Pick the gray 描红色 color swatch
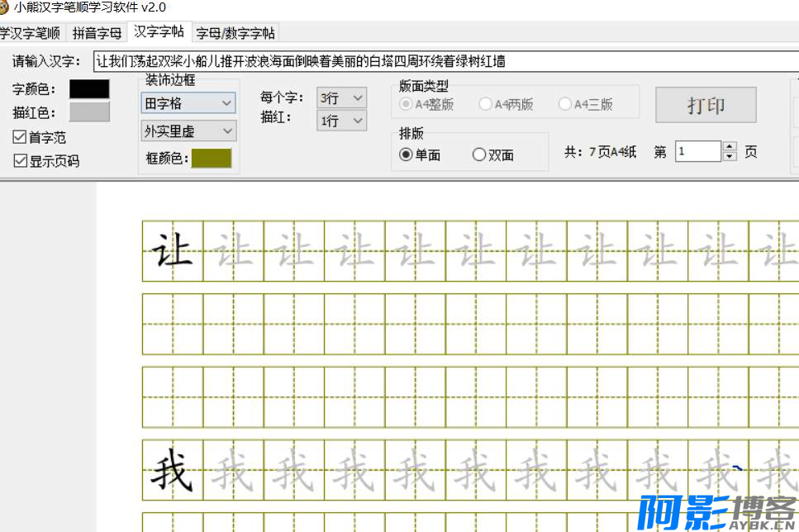799x532 pixels. pos(89,112)
